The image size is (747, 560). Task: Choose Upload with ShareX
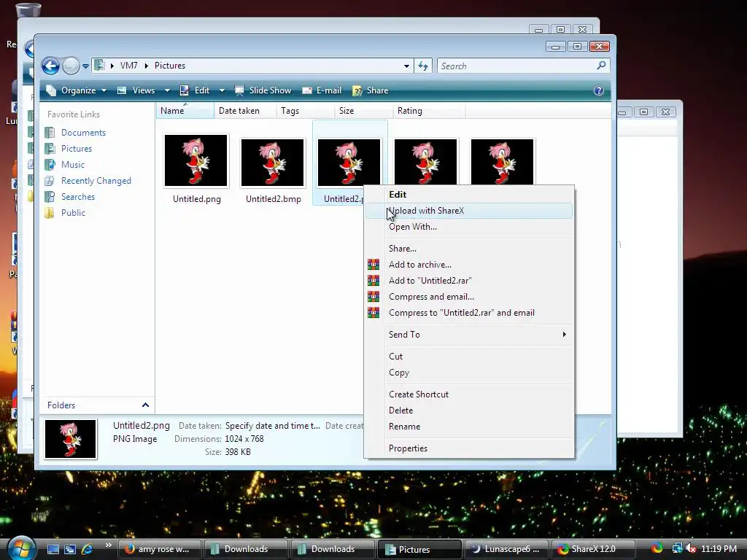[x=469, y=211]
